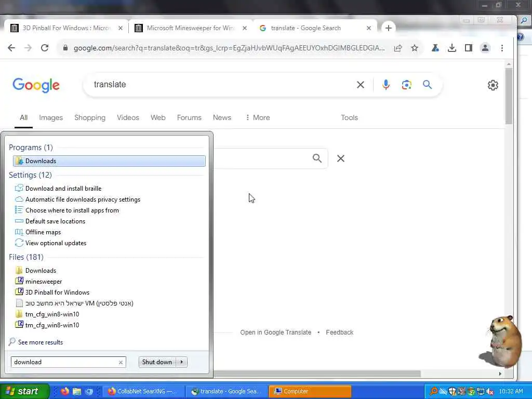This screenshot has height=399, width=532.
Task: Open Automatic file downloads privacy settings
Action: [83, 199]
